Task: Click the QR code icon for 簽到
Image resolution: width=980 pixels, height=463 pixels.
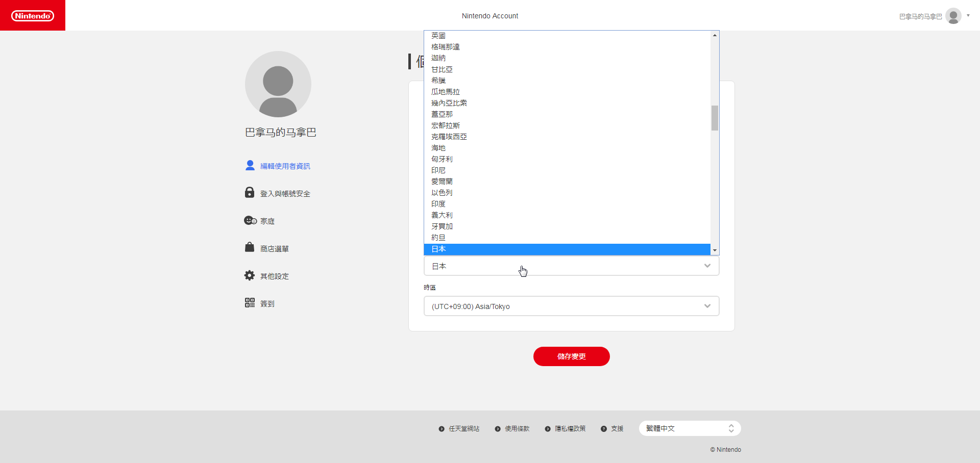Action: 250,303
